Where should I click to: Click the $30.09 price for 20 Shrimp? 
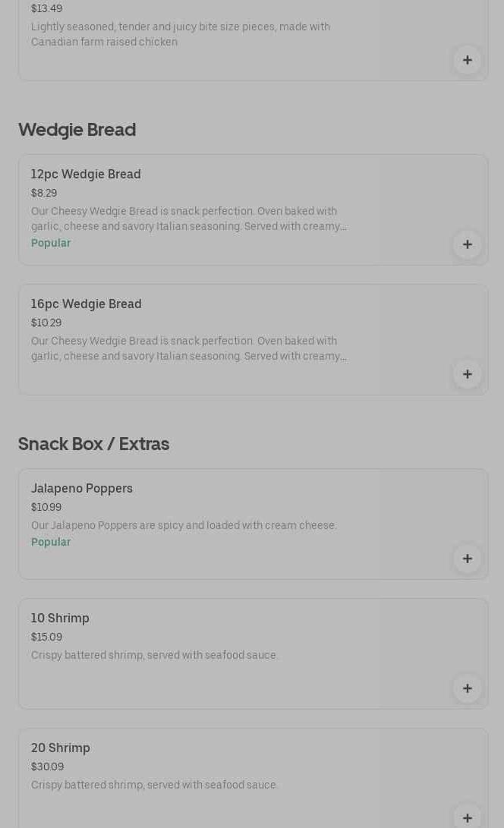coord(47,767)
